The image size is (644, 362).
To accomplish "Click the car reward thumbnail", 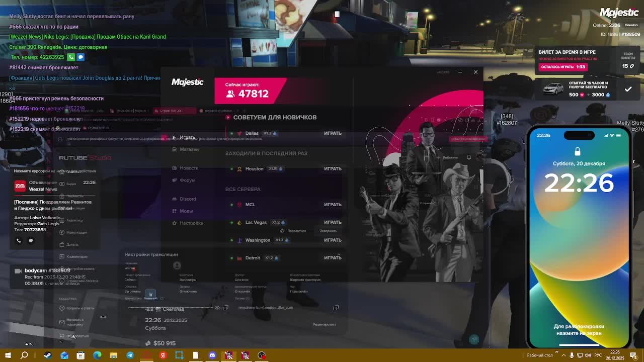I will pyautogui.click(x=554, y=89).
